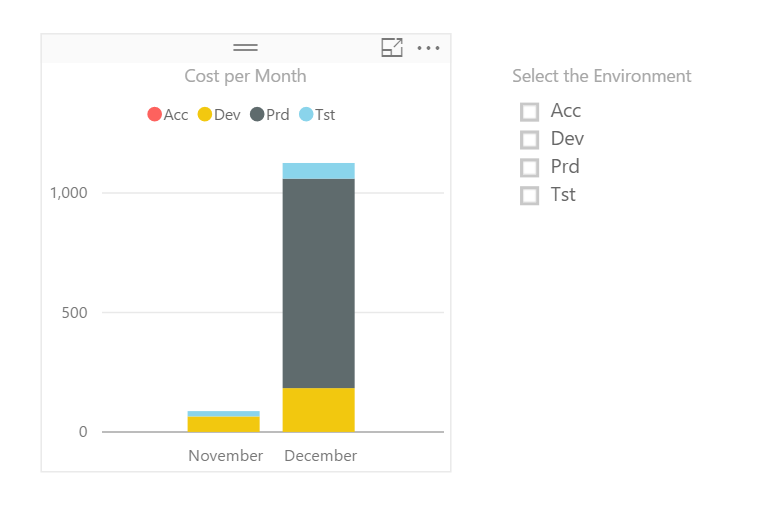
Task: Tick the Prd environment checkbox
Action: (x=530, y=168)
